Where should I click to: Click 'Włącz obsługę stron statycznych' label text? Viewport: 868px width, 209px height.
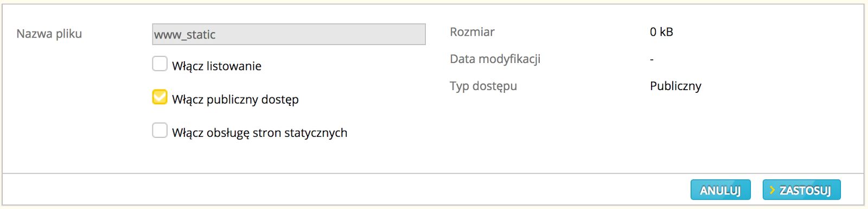click(x=259, y=132)
